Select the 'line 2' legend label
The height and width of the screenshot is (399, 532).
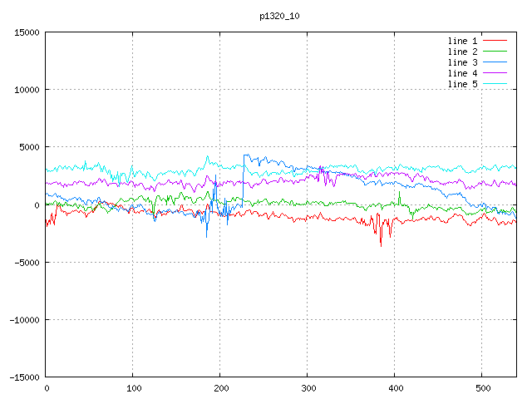pos(463,52)
